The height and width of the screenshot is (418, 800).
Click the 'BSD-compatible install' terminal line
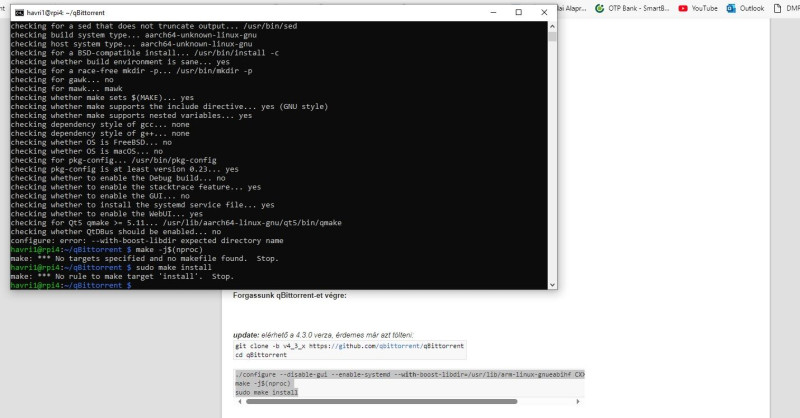[x=144, y=53]
